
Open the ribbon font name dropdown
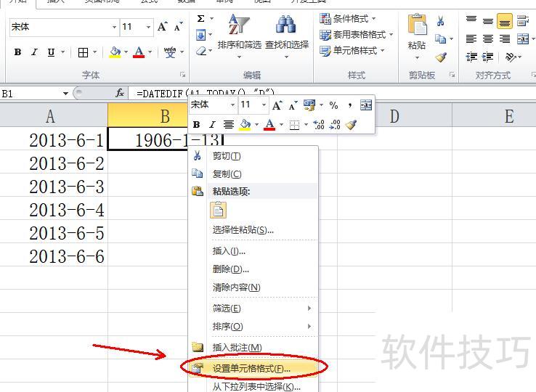[115, 27]
